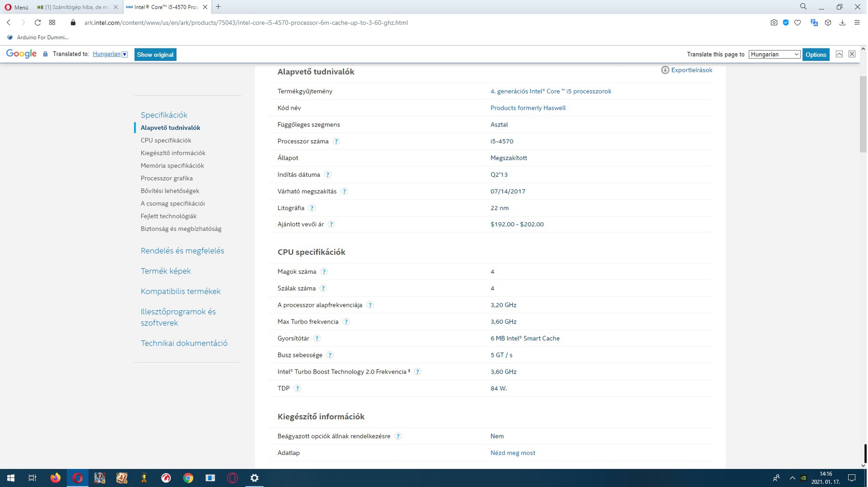Close the Google Translate bar
The width and height of the screenshot is (868, 487).
tap(852, 54)
